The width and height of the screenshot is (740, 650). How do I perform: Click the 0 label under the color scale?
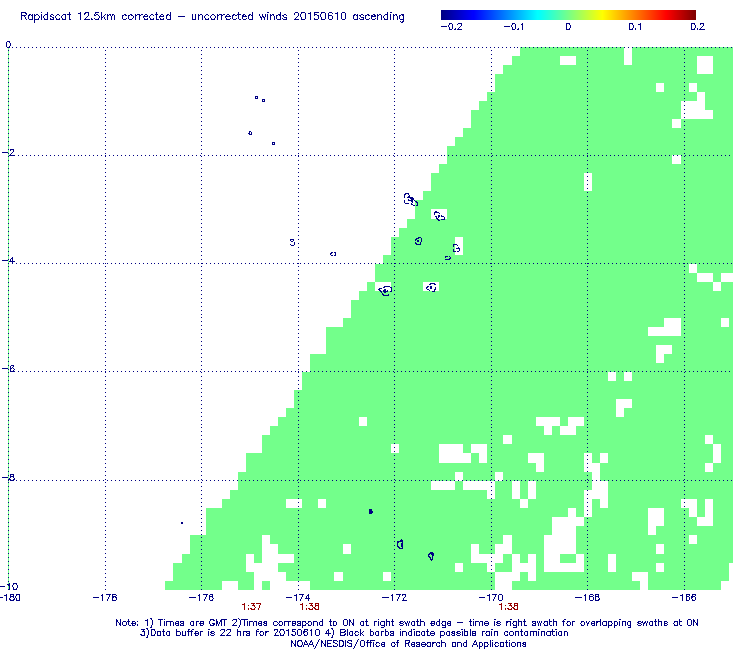568,27
